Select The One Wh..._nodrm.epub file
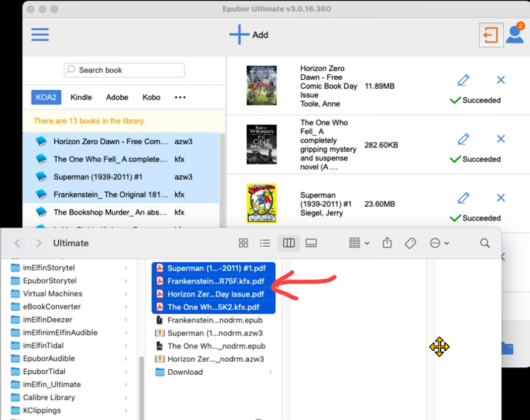The width and height of the screenshot is (530, 420). (214, 346)
